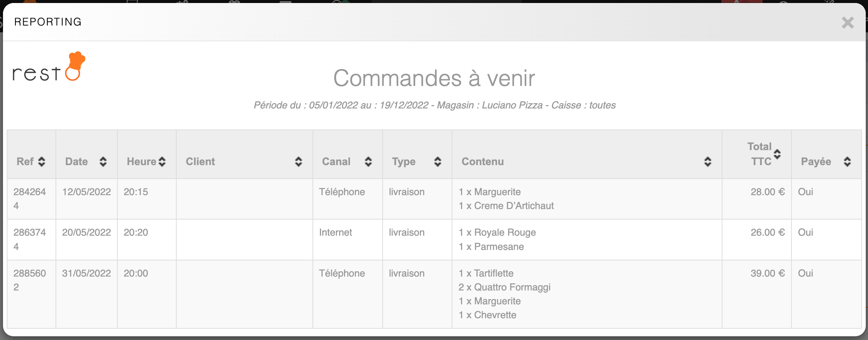Click the Contenu column header label
This screenshot has height=340, width=868.
tap(483, 162)
